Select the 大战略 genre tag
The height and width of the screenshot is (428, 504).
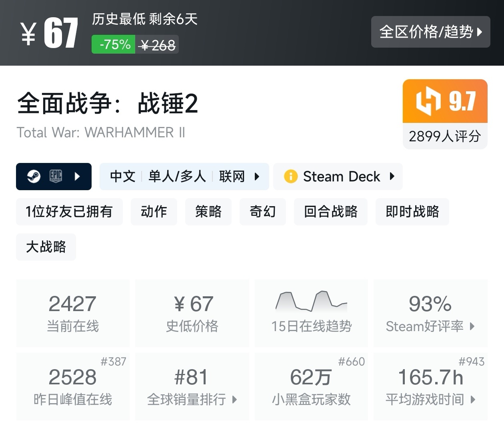point(46,247)
